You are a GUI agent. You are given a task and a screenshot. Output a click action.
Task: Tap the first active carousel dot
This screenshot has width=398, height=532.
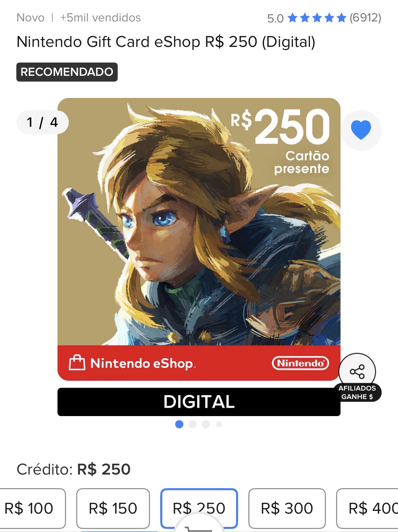[179, 424]
